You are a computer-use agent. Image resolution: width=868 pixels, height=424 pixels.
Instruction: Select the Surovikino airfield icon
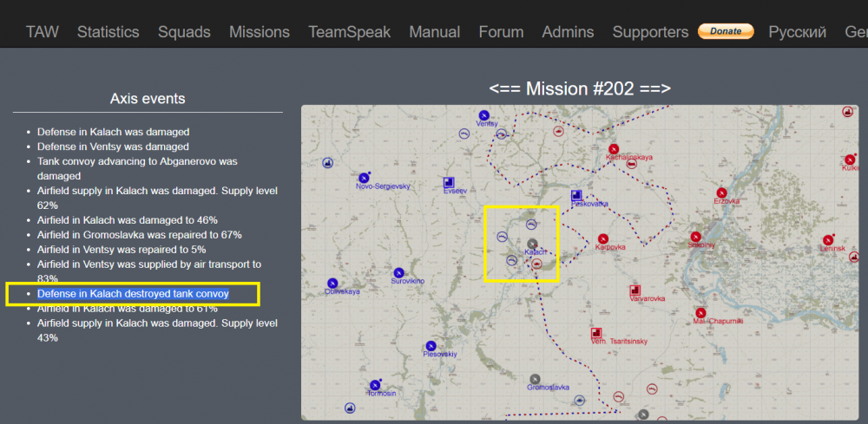(x=398, y=272)
